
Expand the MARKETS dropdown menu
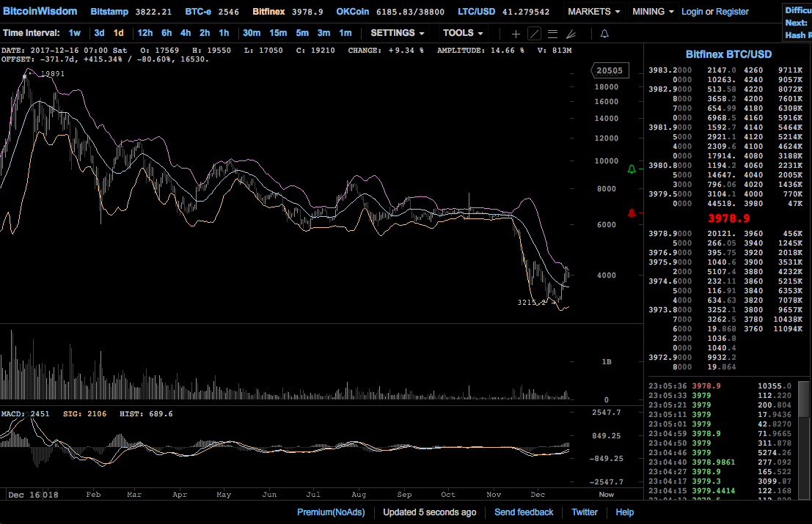coord(593,12)
